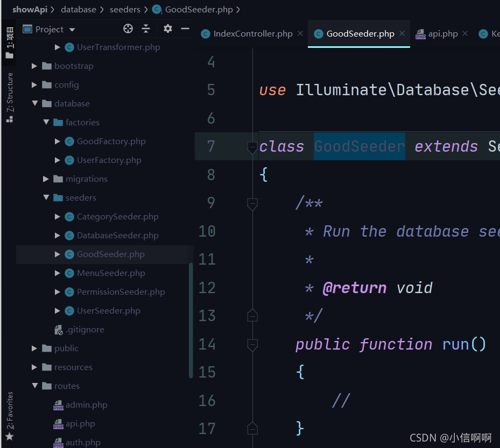Click the locate/select opened file target icon

(x=128, y=29)
